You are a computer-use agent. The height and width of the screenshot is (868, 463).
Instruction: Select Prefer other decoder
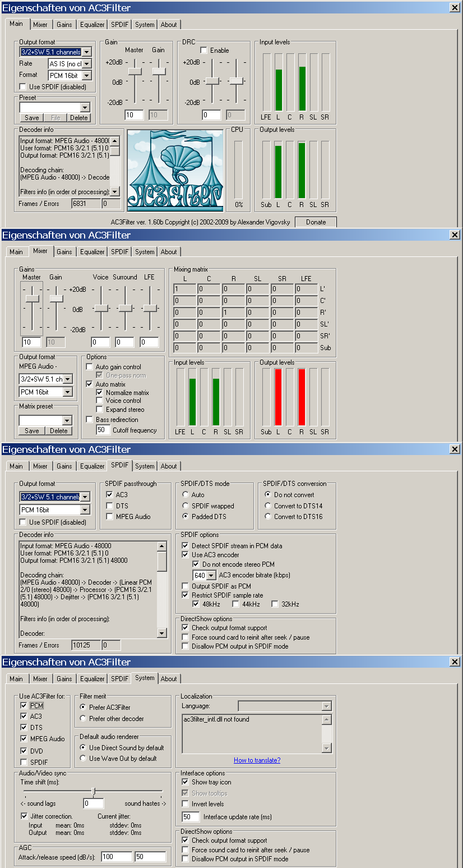(83, 719)
